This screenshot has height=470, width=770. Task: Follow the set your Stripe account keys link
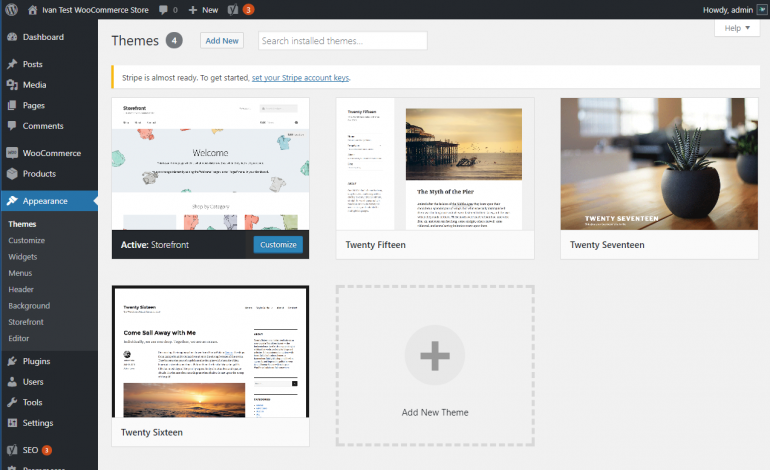[x=301, y=78]
